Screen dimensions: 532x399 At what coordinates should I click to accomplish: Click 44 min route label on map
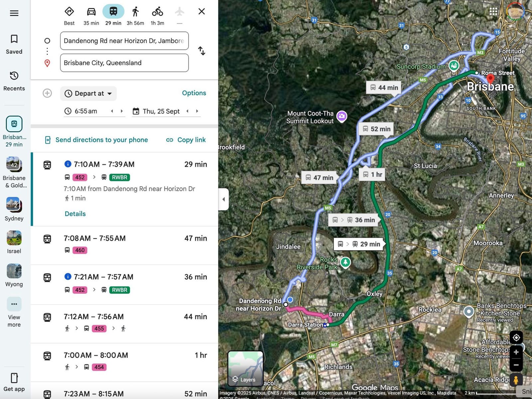[384, 87]
